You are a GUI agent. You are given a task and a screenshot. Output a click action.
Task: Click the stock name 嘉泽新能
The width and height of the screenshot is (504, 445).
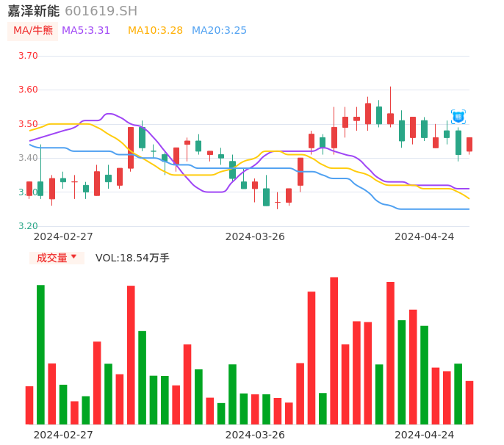tap(33, 11)
